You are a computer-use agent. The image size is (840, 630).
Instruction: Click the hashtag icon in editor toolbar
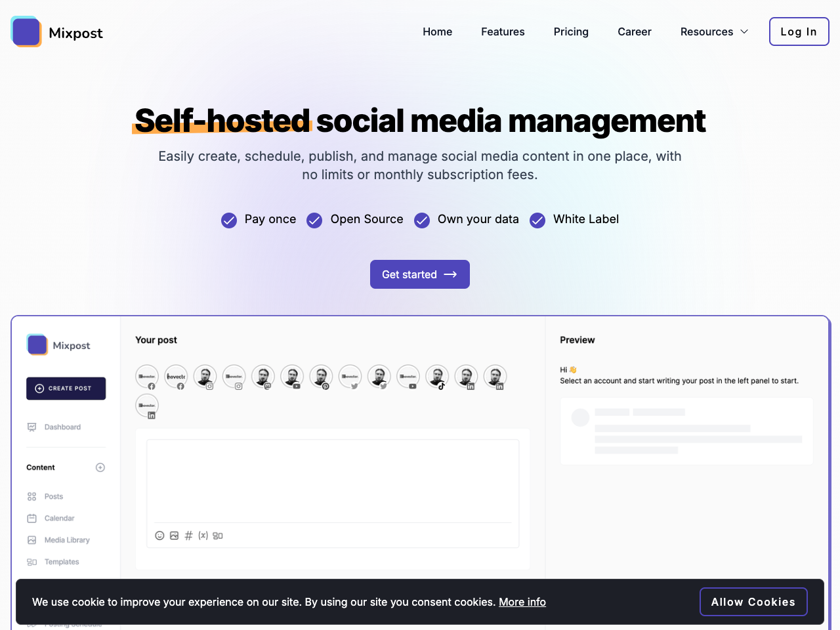[x=188, y=535]
